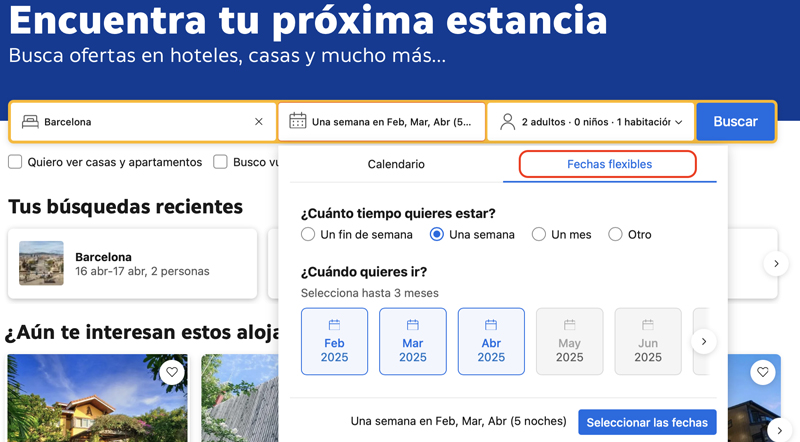Choose 'Un fin de semana' radio option
Viewport: 800px width, 442px height.
pyautogui.click(x=308, y=234)
